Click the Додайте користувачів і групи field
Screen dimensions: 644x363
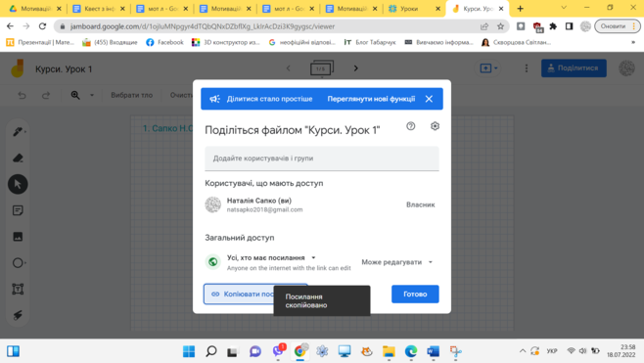pyautogui.click(x=322, y=159)
